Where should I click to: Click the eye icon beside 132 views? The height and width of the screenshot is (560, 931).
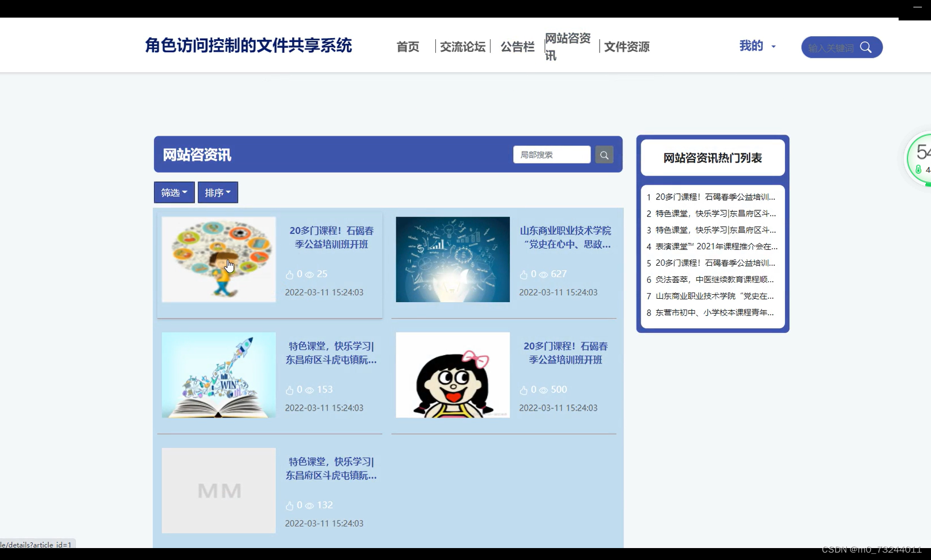click(309, 505)
